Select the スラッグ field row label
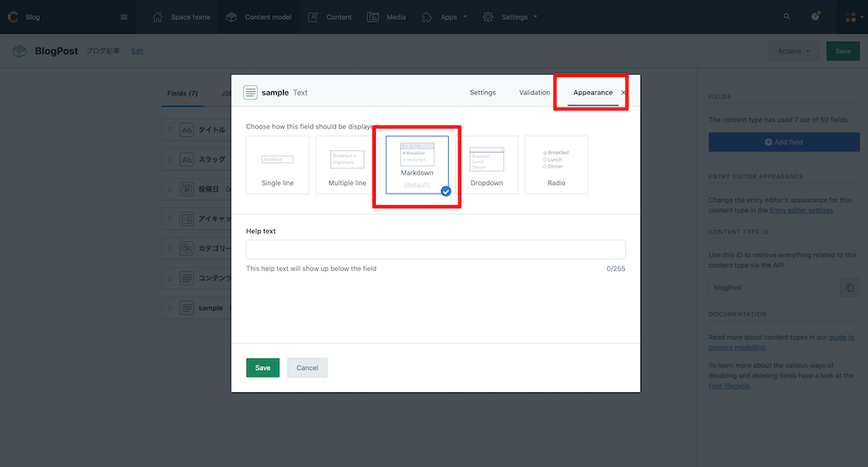Screen dimensions: 868x467 tap(212, 160)
